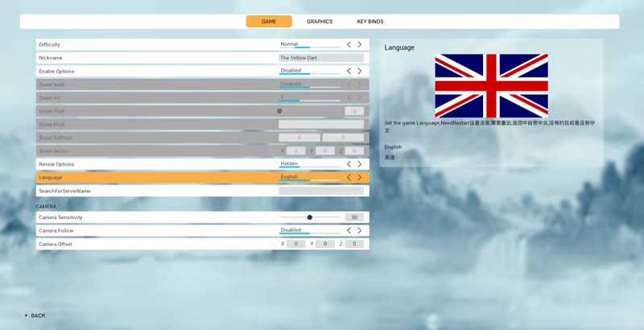Select the GAME tab

(x=269, y=22)
